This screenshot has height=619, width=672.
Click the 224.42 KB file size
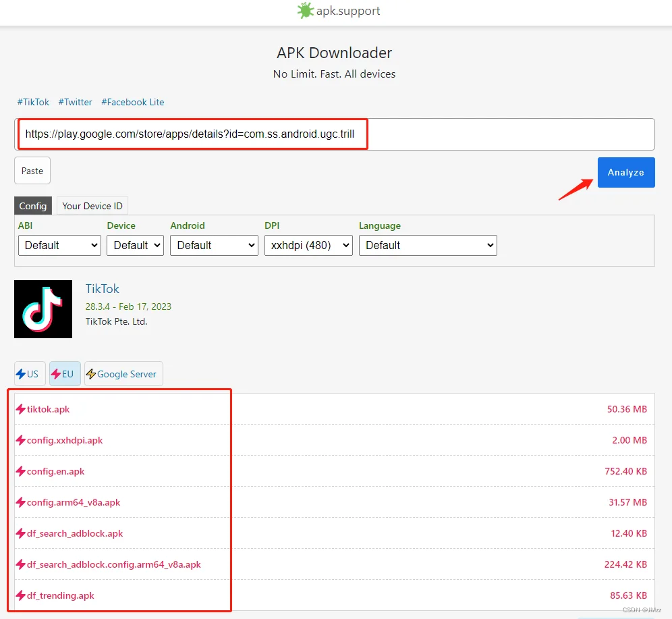[625, 564]
